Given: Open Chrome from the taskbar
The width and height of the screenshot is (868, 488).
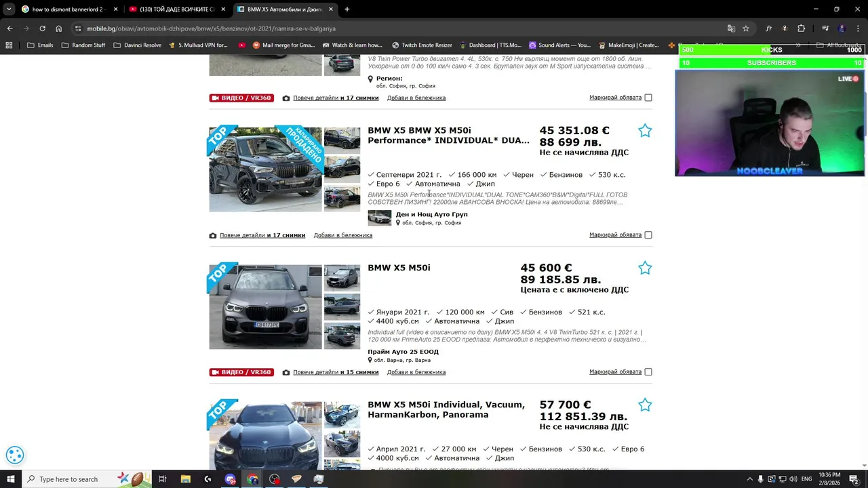Looking at the screenshot, I should click(252, 479).
